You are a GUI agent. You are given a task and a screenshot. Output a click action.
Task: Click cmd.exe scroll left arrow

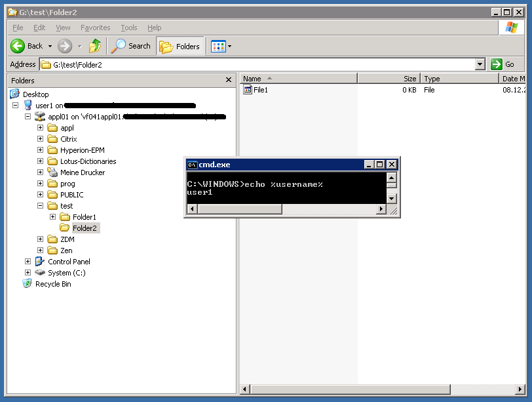pos(193,209)
